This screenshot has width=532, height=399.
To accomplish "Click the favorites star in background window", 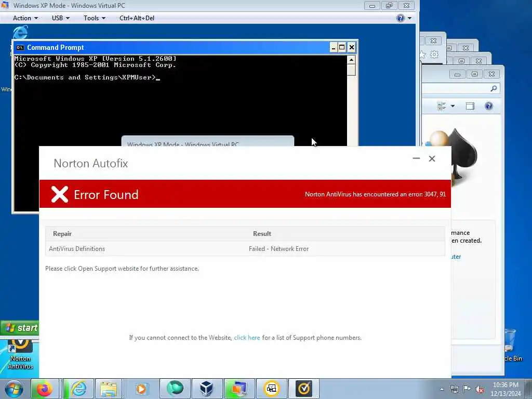I will point(423,54).
